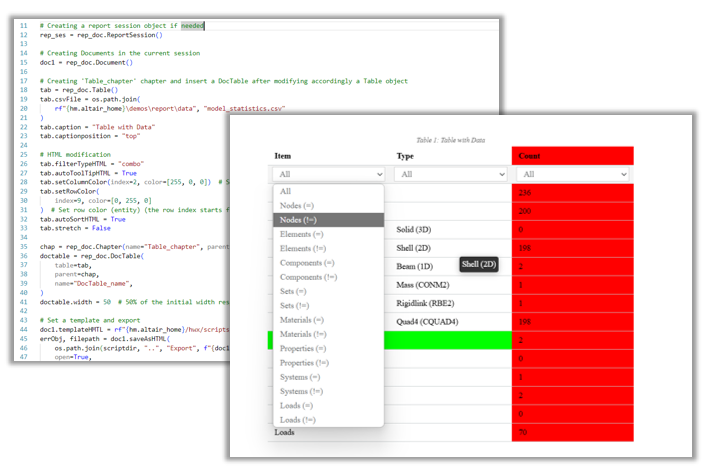Select 'Systems (=)' filter option

coord(328,377)
